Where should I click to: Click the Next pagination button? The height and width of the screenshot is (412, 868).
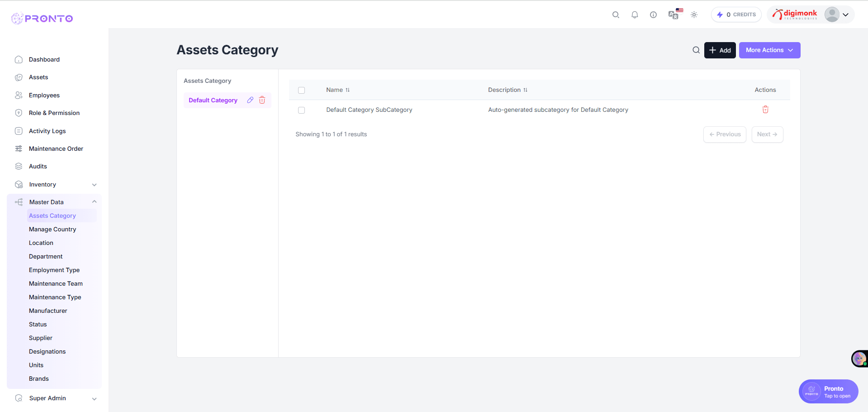coord(767,134)
